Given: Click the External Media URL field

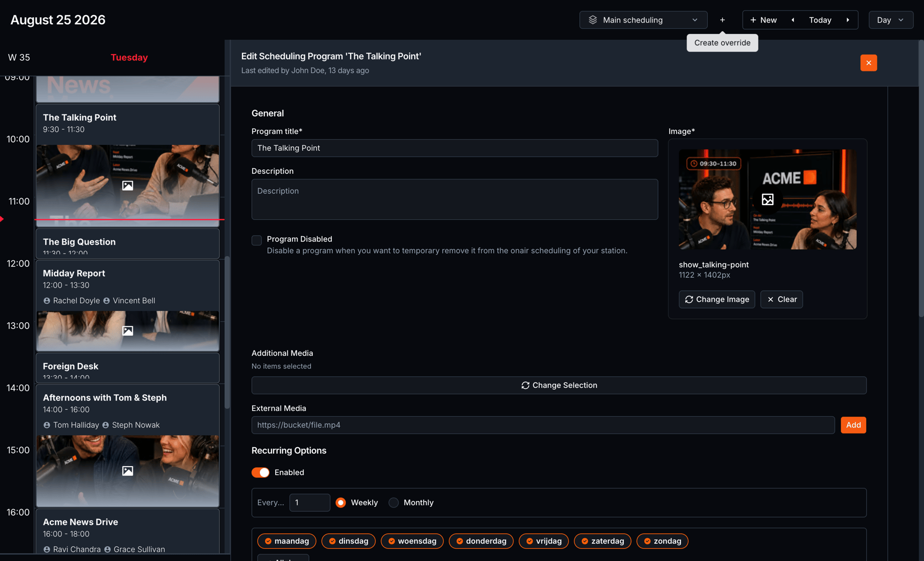Looking at the screenshot, I should [x=543, y=425].
